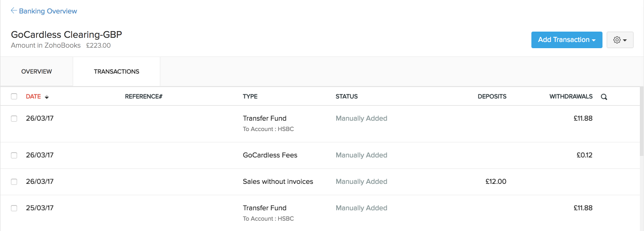Open the GoCardless Fees transaction
Screen dimensions: 644x231
pyautogui.click(x=270, y=155)
